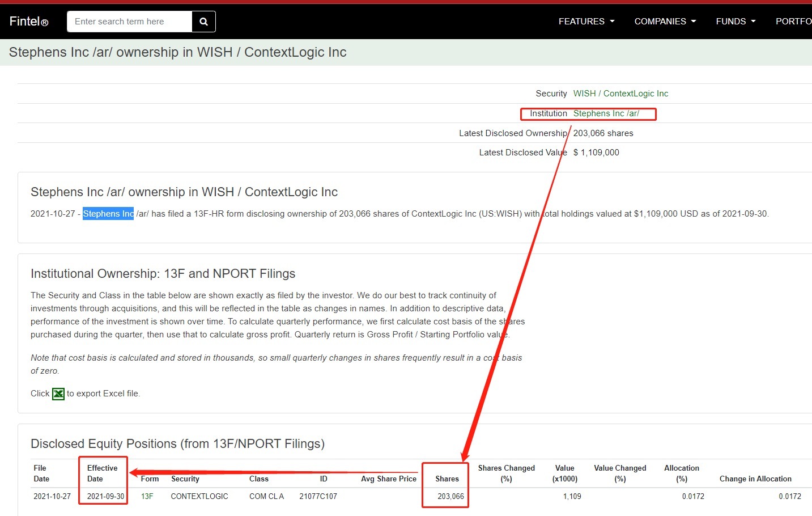Click the Allocation (%) column header
The height and width of the screenshot is (516, 812).
click(682, 473)
